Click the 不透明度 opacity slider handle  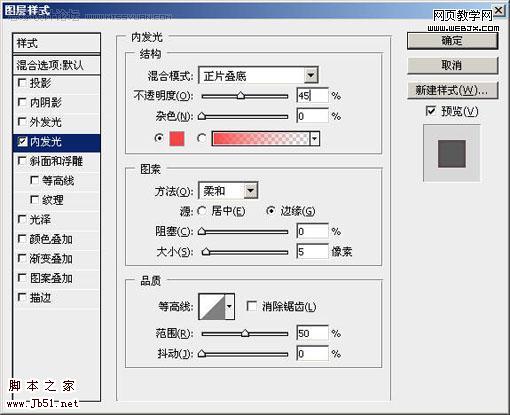point(241,96)
